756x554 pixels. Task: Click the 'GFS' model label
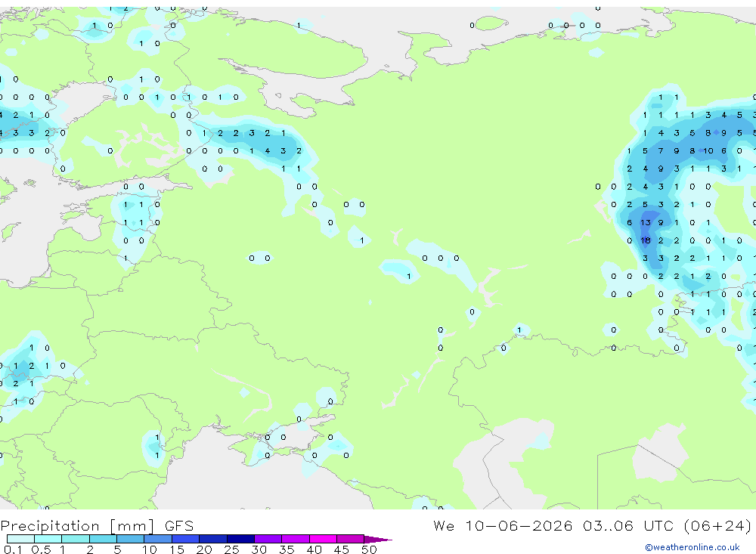pyautogui.click(x=179, y=525)
